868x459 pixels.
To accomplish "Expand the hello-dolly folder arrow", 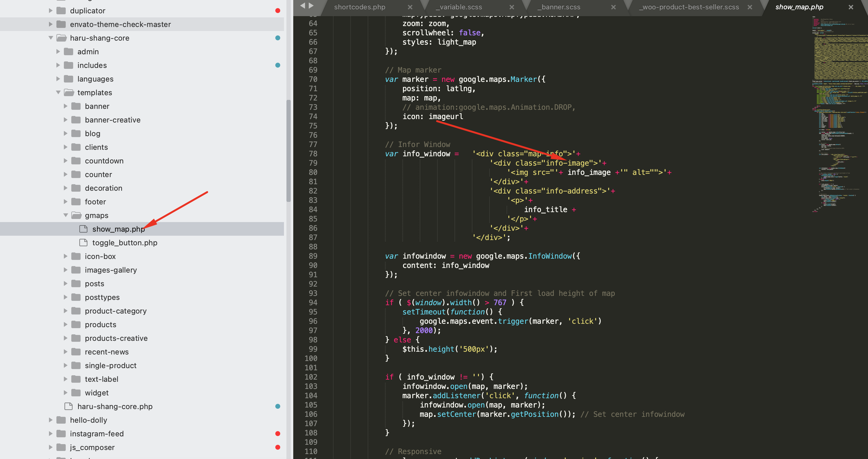I will coord(51,420).
